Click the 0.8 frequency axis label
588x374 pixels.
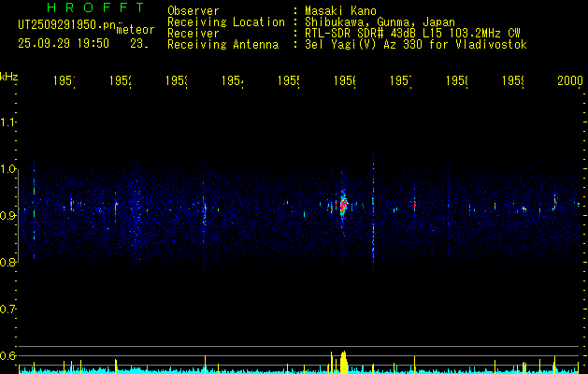coord(7,262)
